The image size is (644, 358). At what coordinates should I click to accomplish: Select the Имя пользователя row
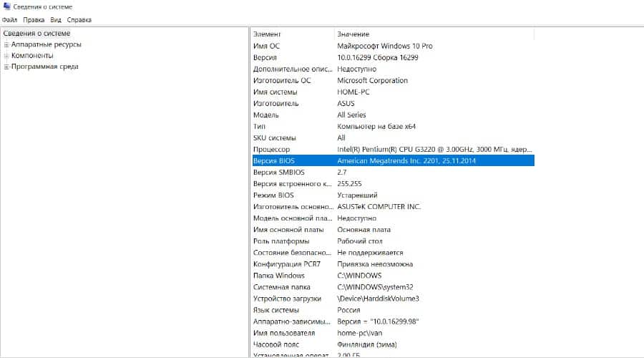tap(283, 333)
